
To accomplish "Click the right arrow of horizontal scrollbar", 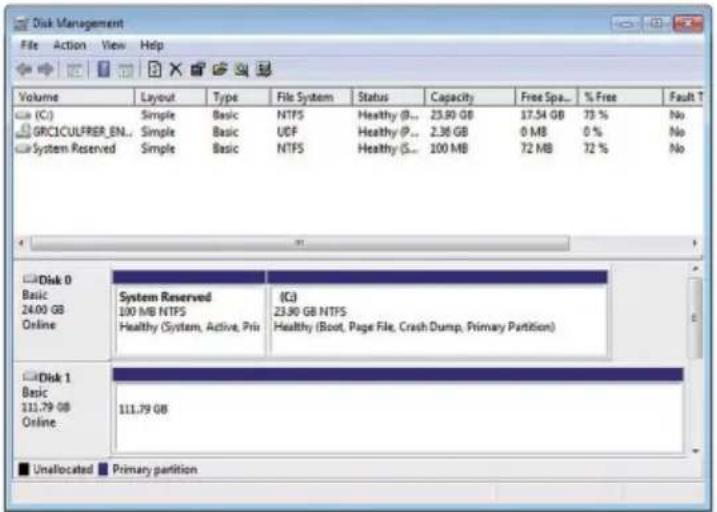I will point(695,243).
